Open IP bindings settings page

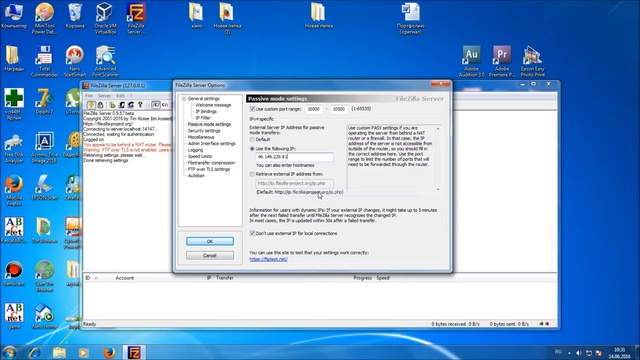[x=206, y=111]
